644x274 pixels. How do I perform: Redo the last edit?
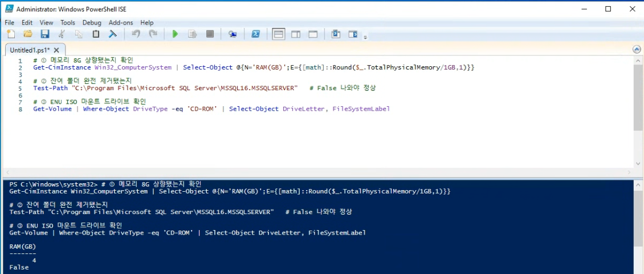click(153, 34)
